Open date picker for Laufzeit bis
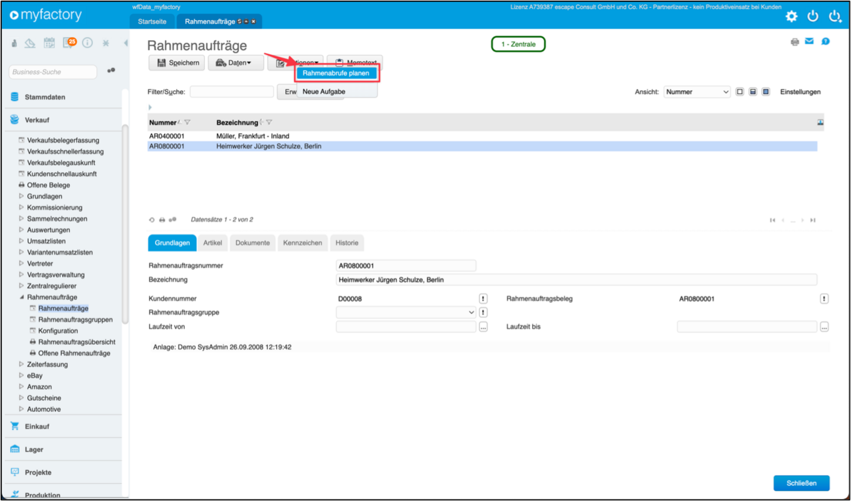Image resolution: width=853 pixels, height=504 pixels. (824, 327)
